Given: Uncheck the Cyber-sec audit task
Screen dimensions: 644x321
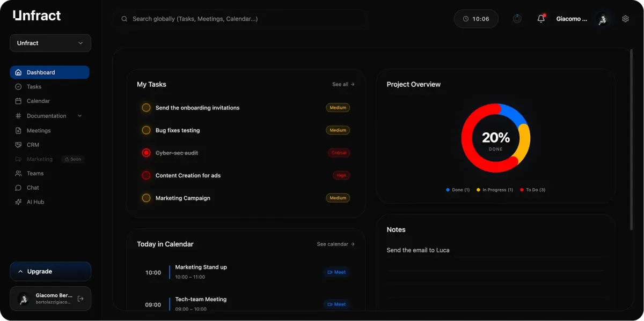Looking at the screenshot, I should (146, 153).
